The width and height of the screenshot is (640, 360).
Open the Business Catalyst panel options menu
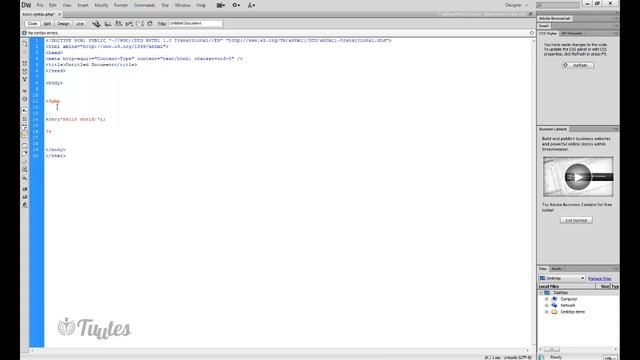coord(616,129)
